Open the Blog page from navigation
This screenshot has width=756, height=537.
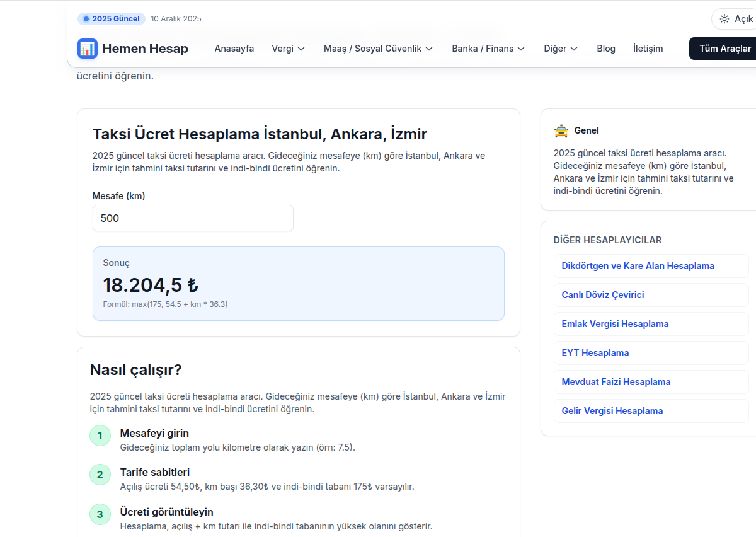click(605, 49)
